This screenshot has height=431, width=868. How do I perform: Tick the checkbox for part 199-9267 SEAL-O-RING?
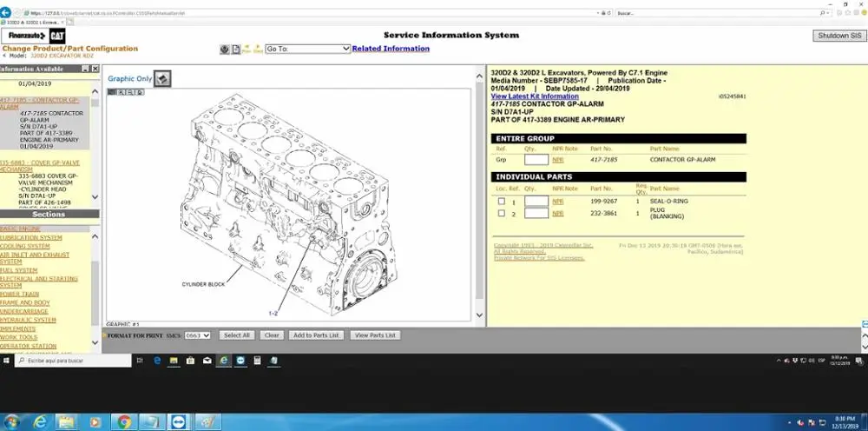pos(502,201)
